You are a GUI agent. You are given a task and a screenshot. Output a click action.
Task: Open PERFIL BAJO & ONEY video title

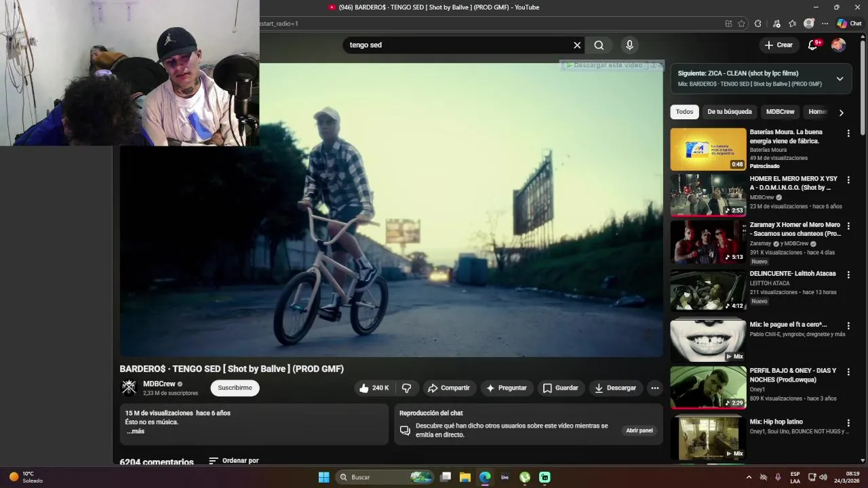point(793,375)
